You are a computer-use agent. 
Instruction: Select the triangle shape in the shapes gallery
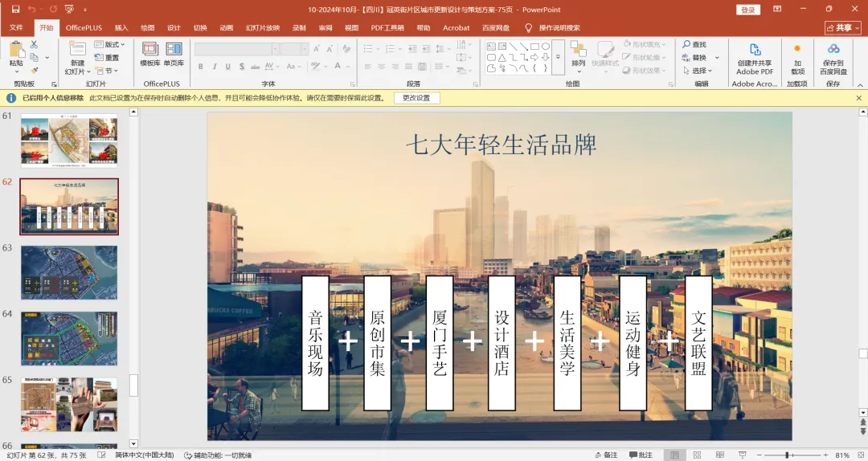point(502,58)
